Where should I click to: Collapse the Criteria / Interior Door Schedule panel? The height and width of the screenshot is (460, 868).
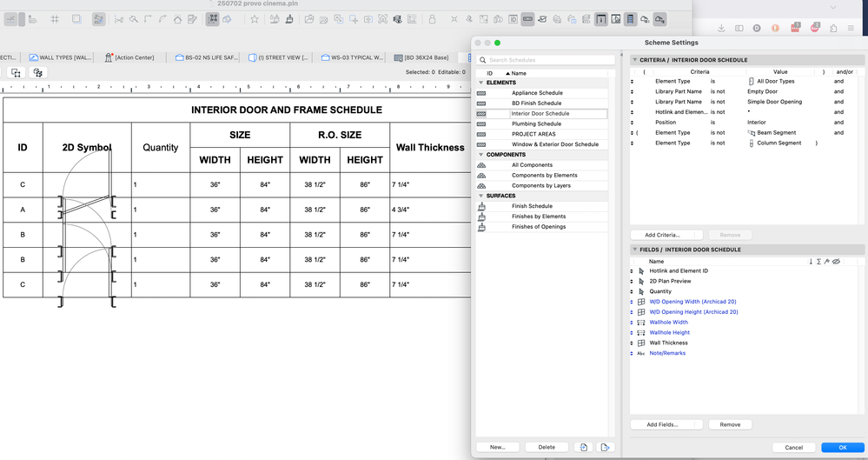click(x=635, y=60)
